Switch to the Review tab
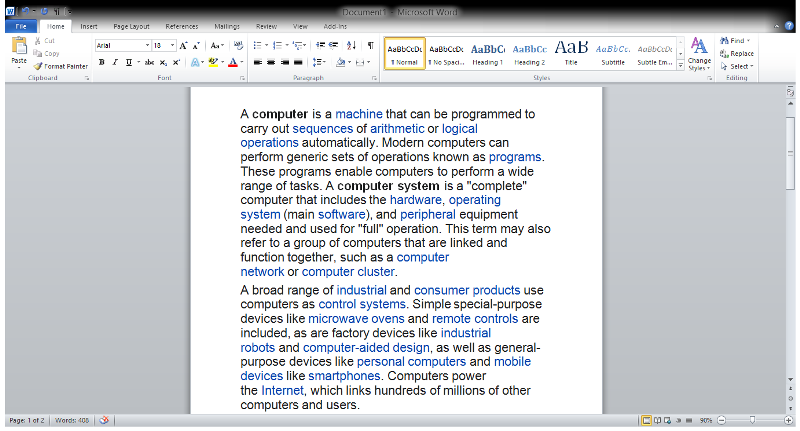Viewport: 800px width, 431px height. 266,26
